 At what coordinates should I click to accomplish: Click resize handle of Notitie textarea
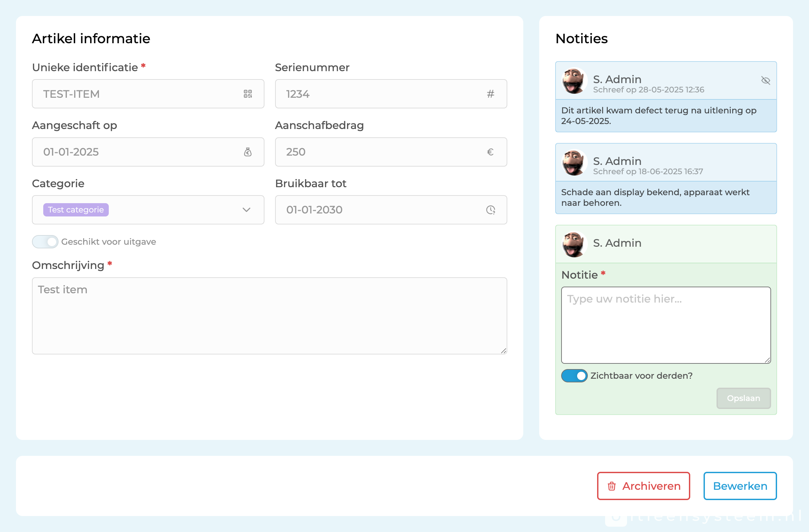(x=767, y=360)
